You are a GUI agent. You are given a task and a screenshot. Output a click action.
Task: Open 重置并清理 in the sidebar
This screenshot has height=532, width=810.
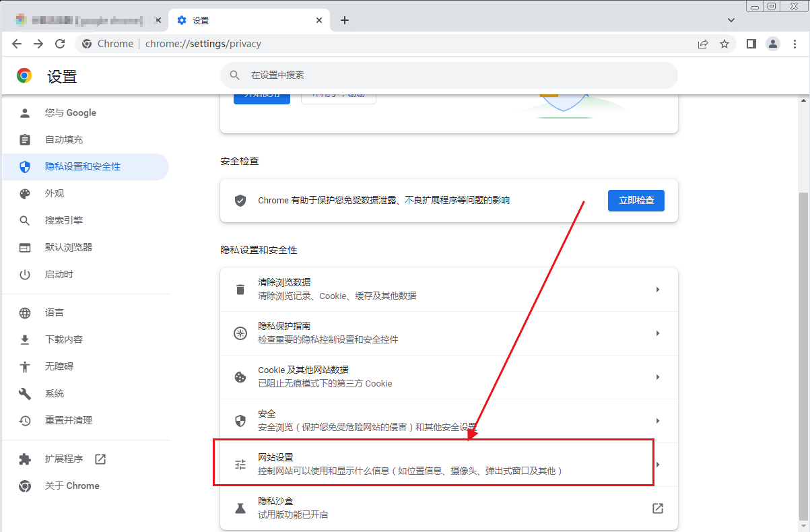86,420
